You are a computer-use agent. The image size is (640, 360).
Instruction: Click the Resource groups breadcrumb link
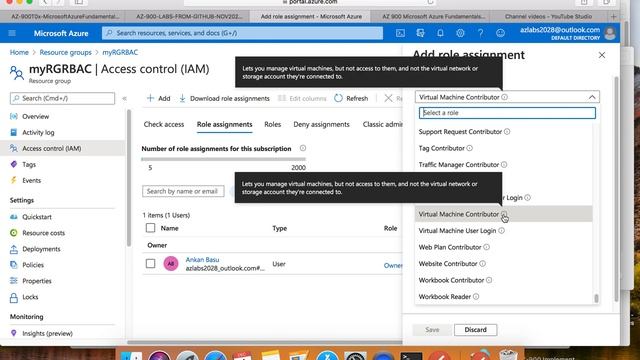click(x=65, y=52)
